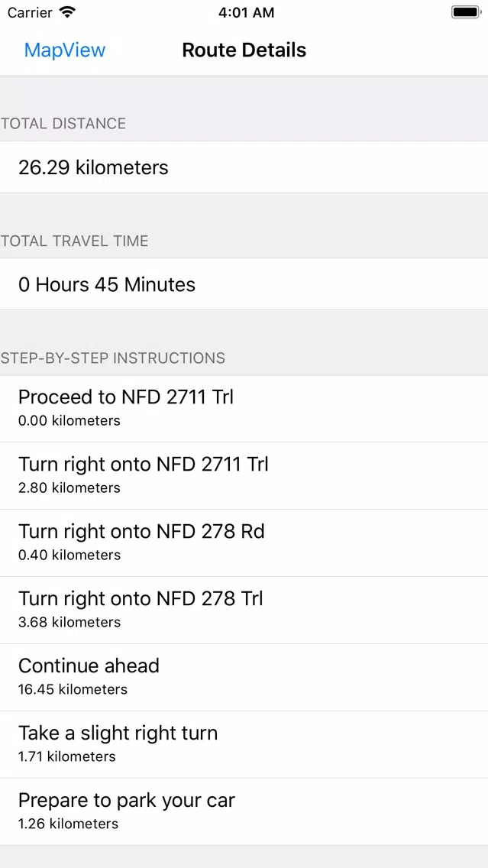Select the Proceed to NFD 2711 Trl step
The image size is (488, 868).
[x=244, y=409]
